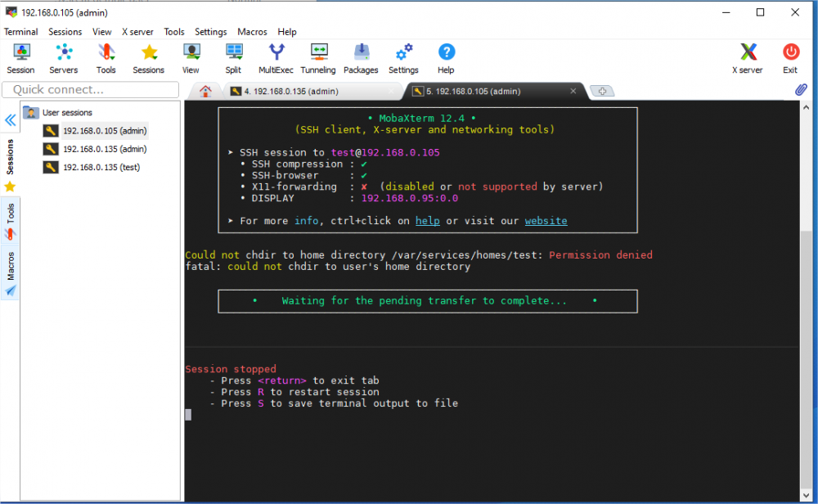The height and width of the screenshot is (504, 818).
Task: Open the Macros menu
Action: [252, 32]
